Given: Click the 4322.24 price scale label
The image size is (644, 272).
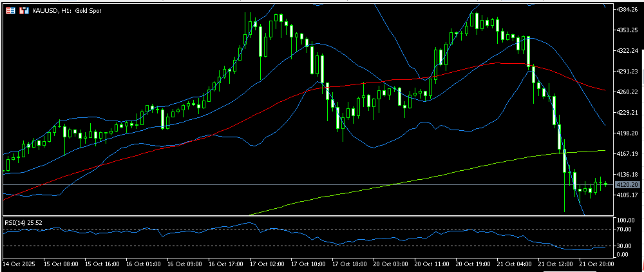Looking at the screenshot, I should 627,50.
